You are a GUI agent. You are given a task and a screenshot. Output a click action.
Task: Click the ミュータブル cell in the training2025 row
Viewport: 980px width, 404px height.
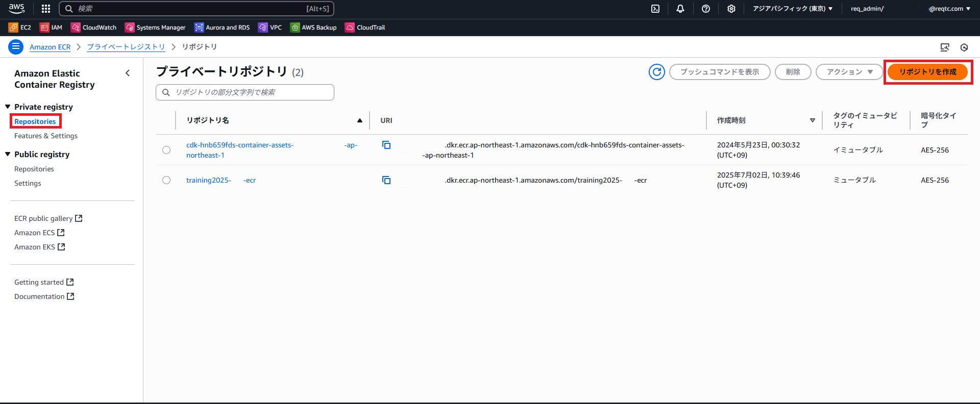point(854,180)
